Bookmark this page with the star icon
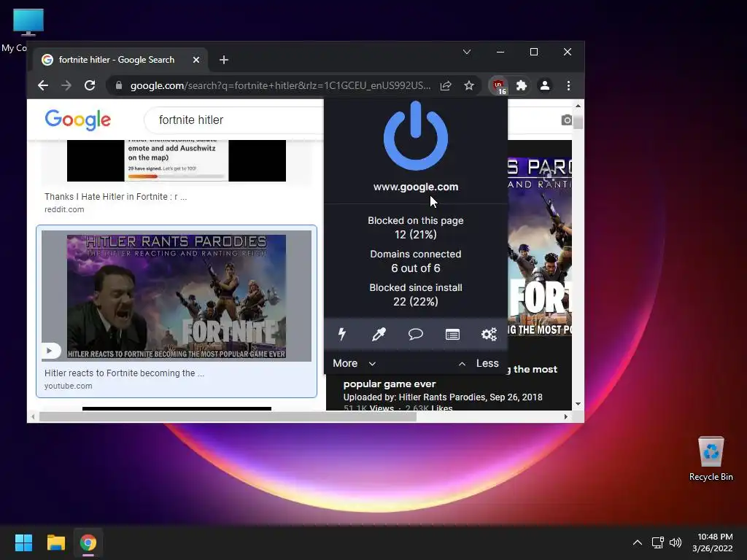 coord(469,86)
